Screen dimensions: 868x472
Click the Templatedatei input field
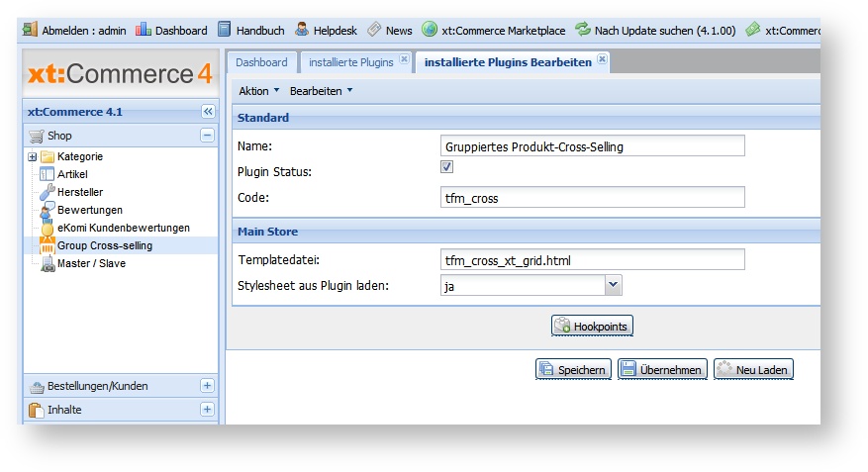[592, 260]
